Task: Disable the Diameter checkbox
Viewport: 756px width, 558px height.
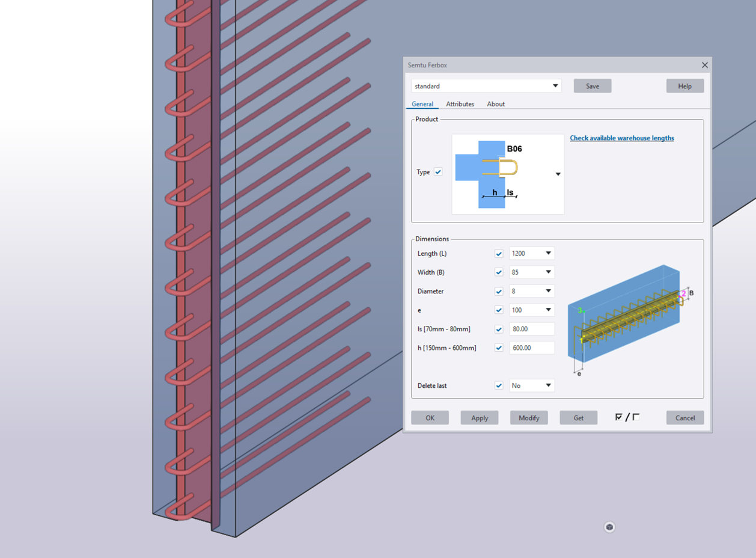Action: pos(499,292)
